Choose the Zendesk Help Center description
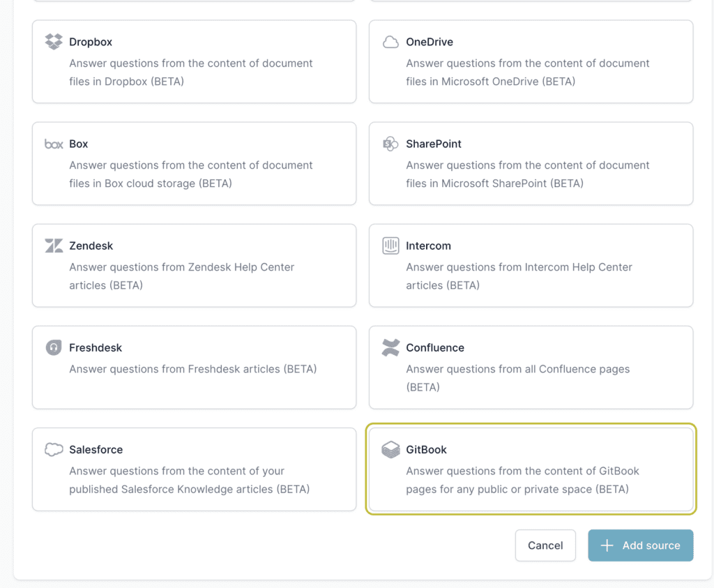Viewport: 714px width, 588px height. tap(181, 276)
